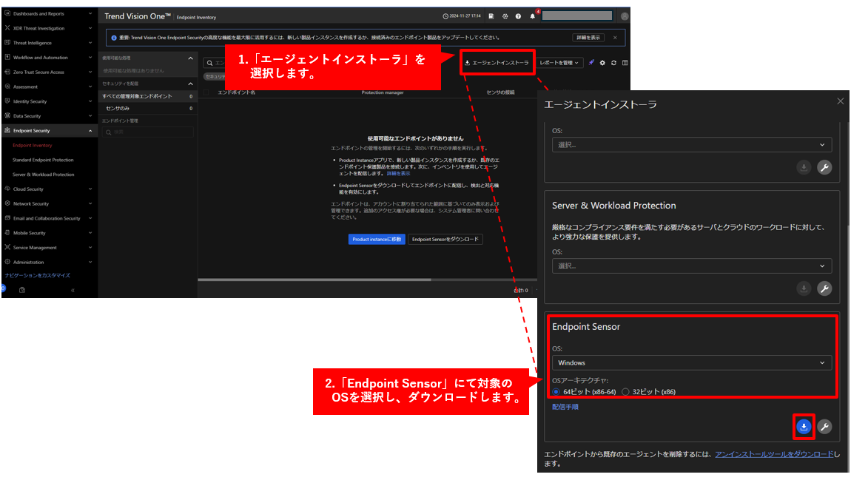Click the エージェントインストーラ button
This screenshot has width=868, height=480.
[497, 63]
